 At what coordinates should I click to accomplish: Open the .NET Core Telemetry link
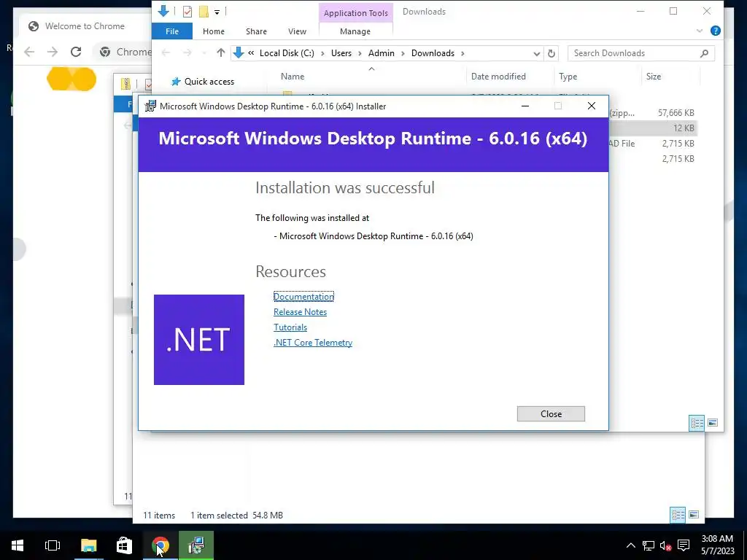coord(313,343)
